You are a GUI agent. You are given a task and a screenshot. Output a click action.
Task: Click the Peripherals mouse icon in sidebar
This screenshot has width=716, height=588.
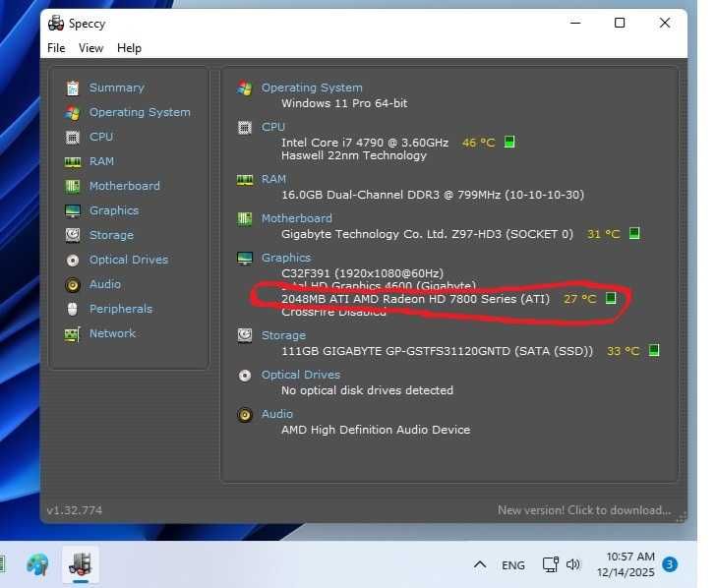(x=72, y=309)
